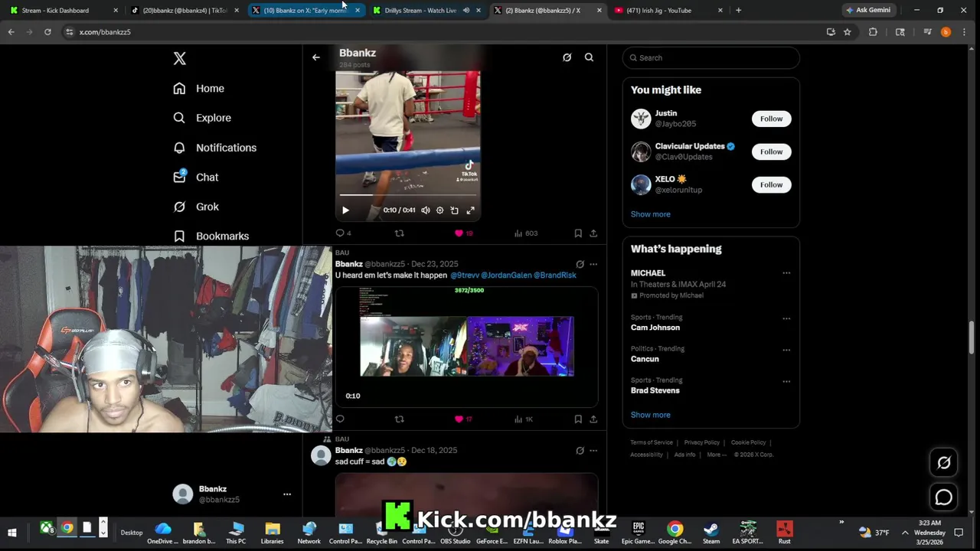Viewport: 980px width, 551px height.
Task: Open a new browser tab
Action: click(x=738, y=11)
